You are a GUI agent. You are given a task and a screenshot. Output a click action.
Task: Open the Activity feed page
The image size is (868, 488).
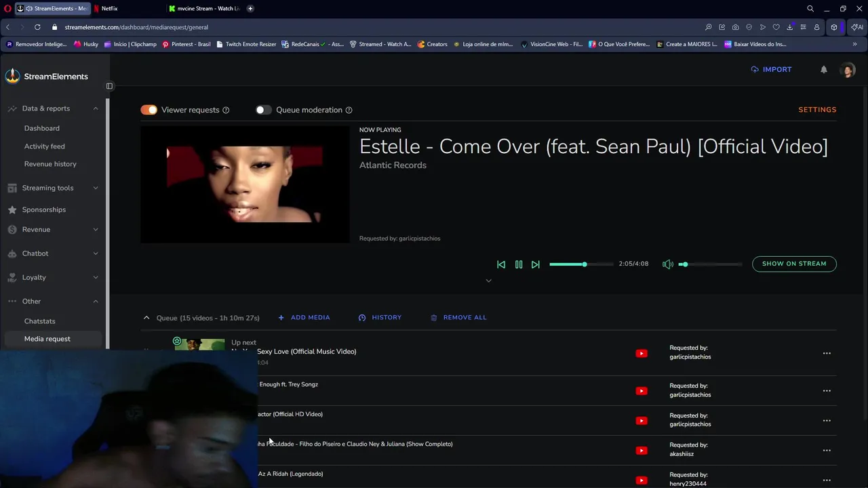pyautogui.click(x=45, y=146)
